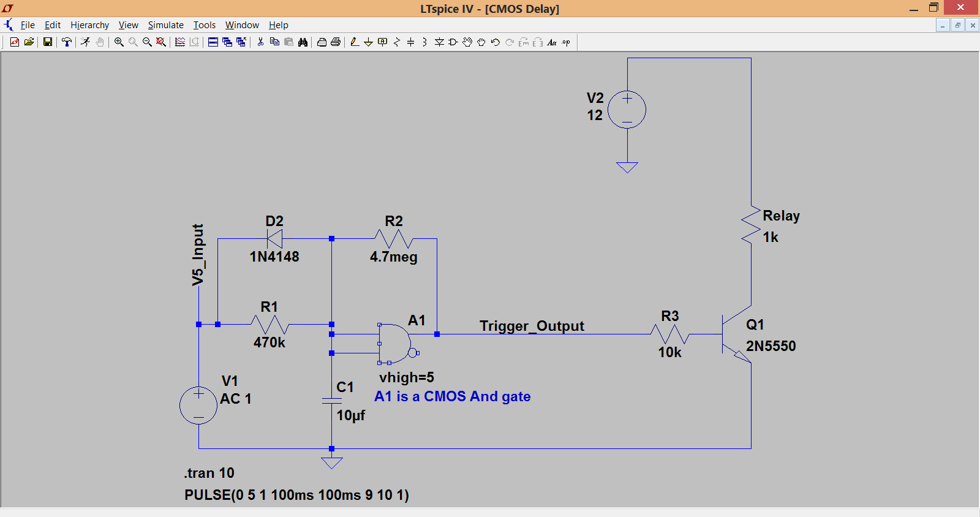Open the Window menu
980x517 pixels.
[242, 25]
